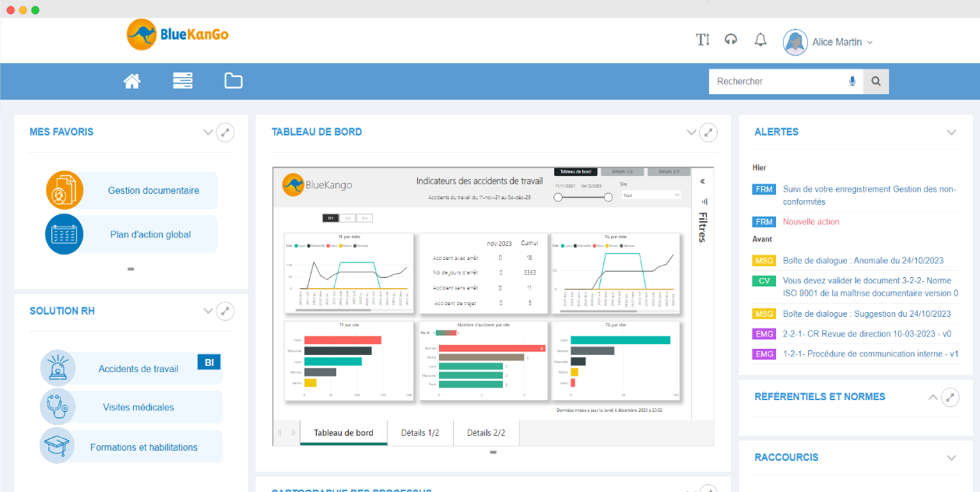Click the filter bars icon above Filtres
Screen dimensions: 980x492
click(x=704, y=202)
